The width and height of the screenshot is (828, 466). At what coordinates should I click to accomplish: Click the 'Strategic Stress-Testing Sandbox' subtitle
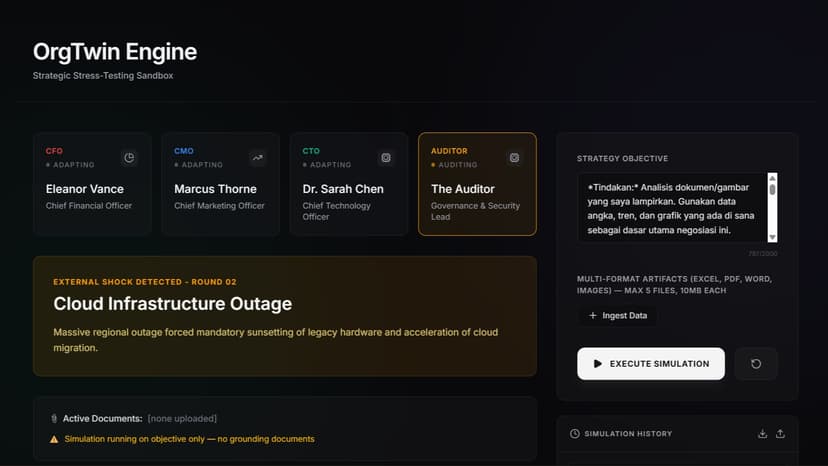103,76
